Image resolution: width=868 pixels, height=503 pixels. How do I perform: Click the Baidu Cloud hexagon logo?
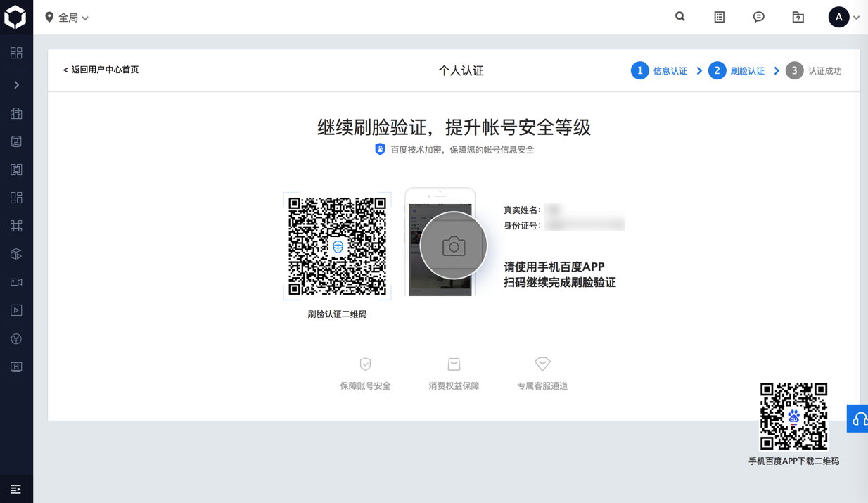[15, 17]
